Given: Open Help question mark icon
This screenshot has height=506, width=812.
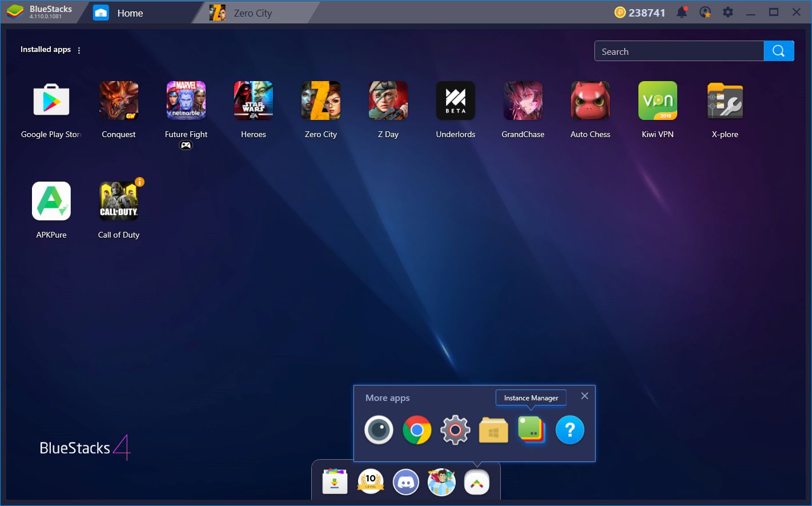Looking at the screenshot, I should tap(570, 430).
